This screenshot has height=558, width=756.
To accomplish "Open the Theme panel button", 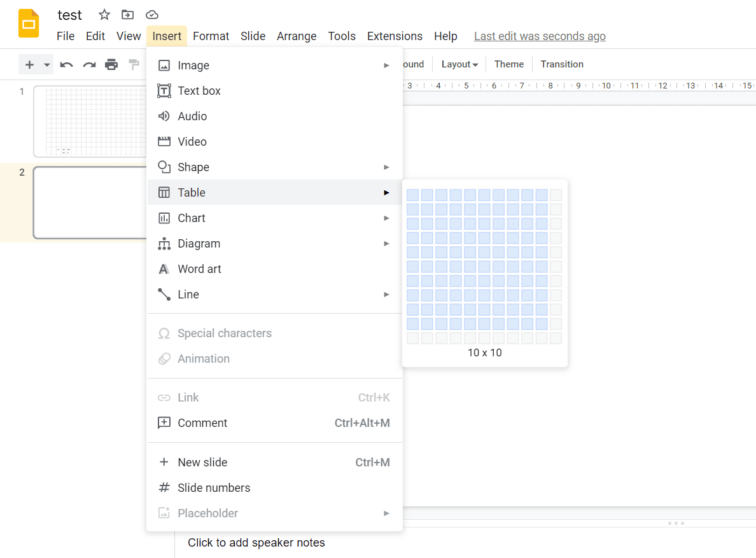I will click(508, 64).
